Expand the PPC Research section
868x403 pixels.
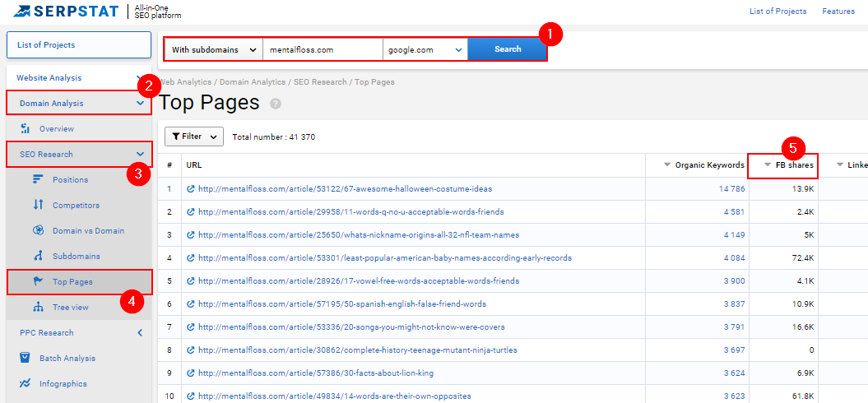click(140, 333)
